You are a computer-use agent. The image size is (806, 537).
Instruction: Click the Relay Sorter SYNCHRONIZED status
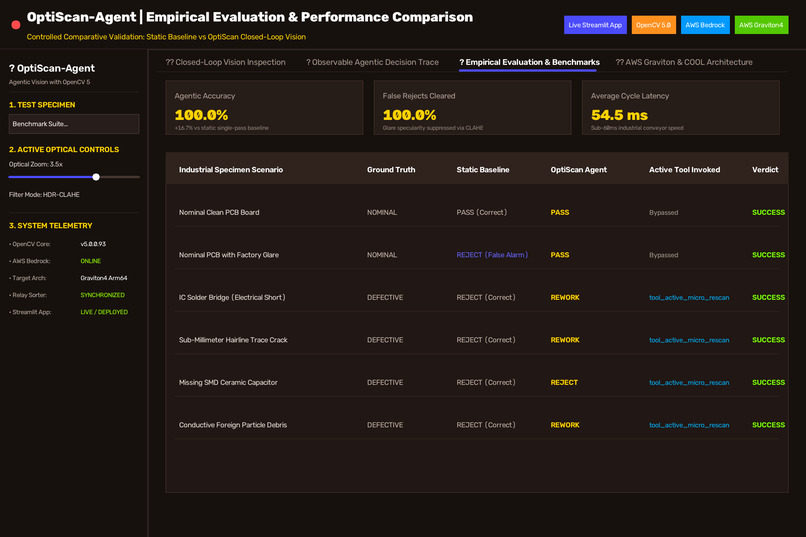[x=102, y=295]
